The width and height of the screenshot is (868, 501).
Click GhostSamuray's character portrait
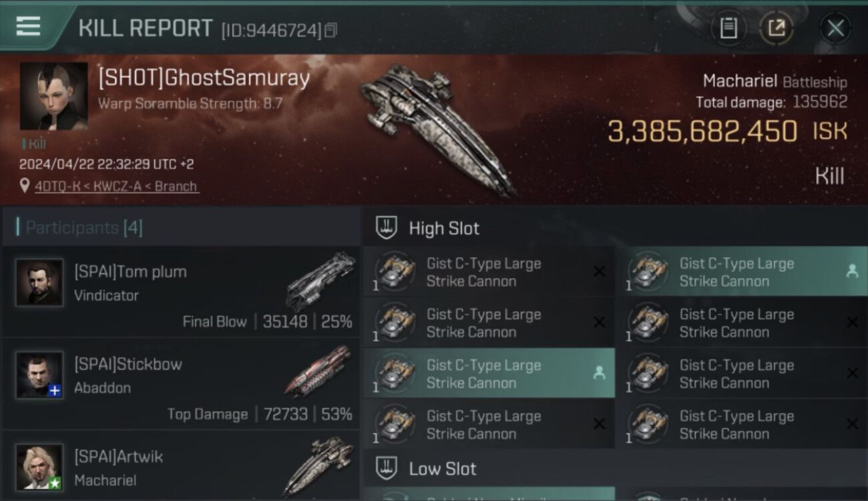(x=53, y=96)
